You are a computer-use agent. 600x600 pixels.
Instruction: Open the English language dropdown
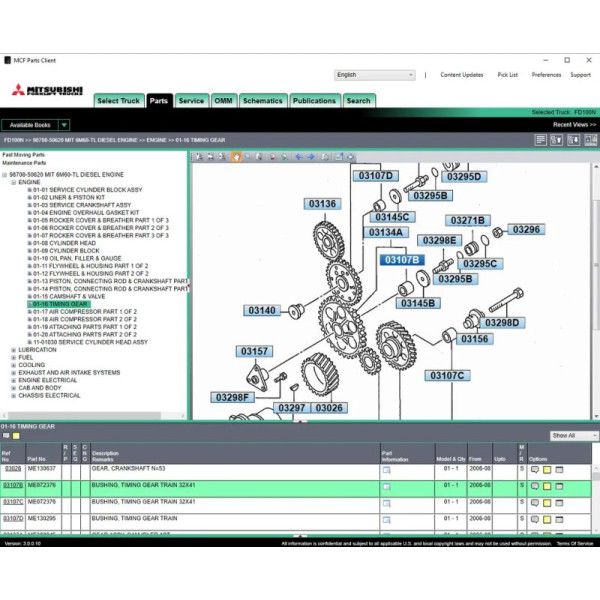point(374,74)
